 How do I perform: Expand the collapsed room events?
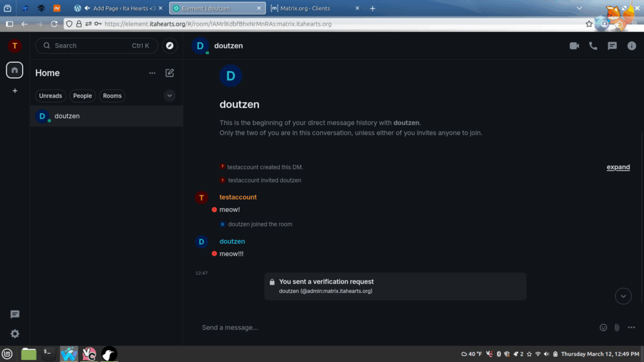(x=618, y=167)
